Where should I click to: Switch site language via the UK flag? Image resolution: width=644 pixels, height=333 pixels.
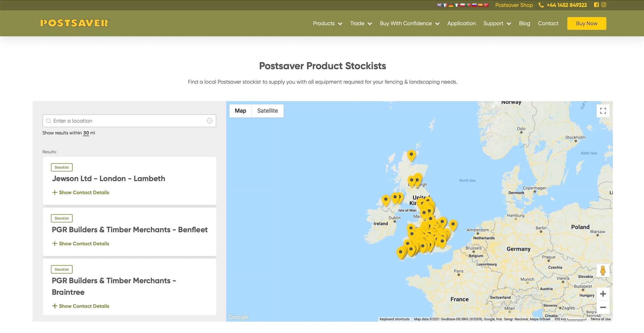[439, 5]
